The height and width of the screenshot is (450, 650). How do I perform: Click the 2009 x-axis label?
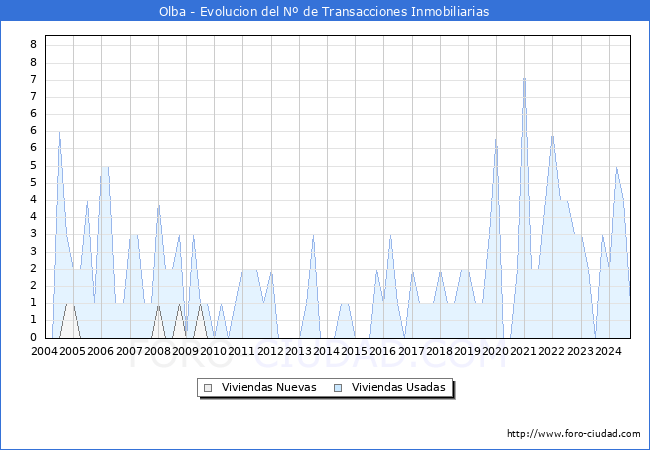tap(185, 351)
